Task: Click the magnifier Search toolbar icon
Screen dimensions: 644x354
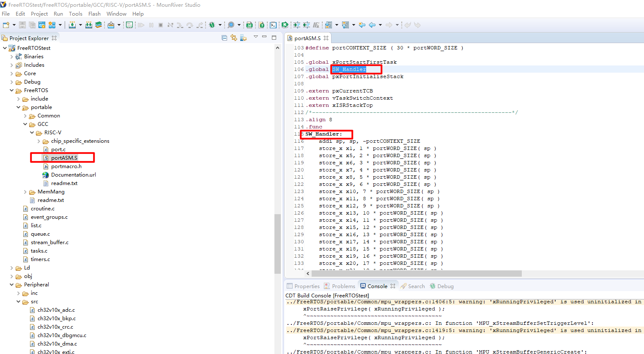Action: [x=231, y=25]
